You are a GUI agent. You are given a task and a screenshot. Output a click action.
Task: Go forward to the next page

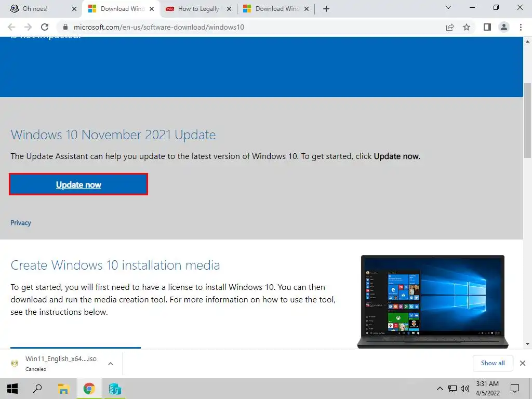(x=28, y=27)
